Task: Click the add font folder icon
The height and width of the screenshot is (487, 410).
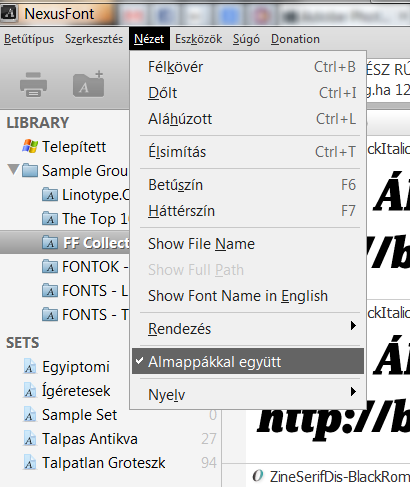Action: pos(89,84)
